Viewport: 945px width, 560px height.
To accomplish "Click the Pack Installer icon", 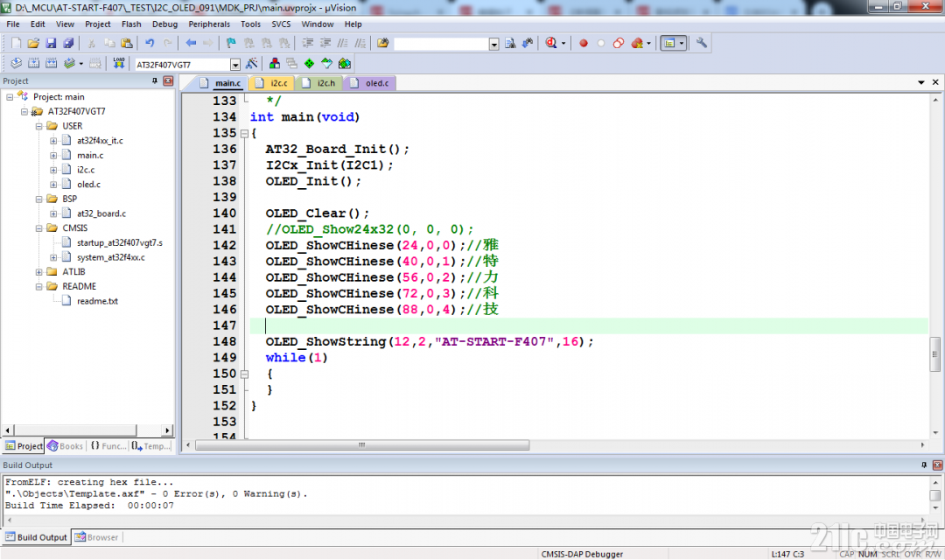I will click(x=345, y=63).
